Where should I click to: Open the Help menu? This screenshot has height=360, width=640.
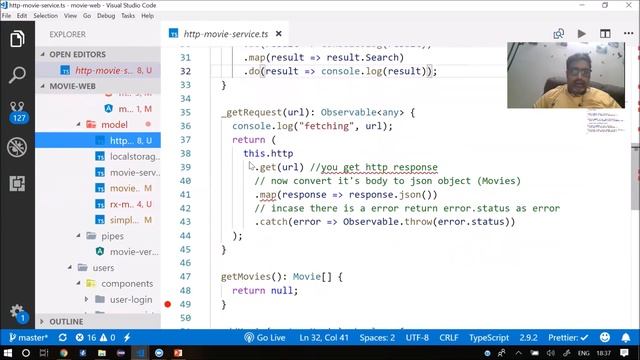(x=147, y=16)
